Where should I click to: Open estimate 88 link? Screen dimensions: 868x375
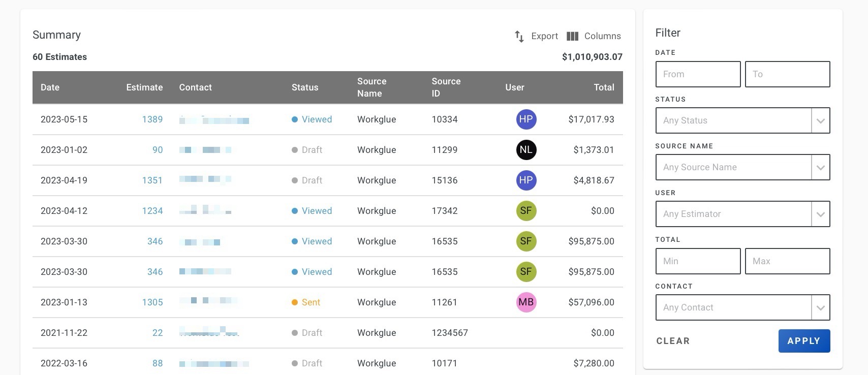click(158, 363)
